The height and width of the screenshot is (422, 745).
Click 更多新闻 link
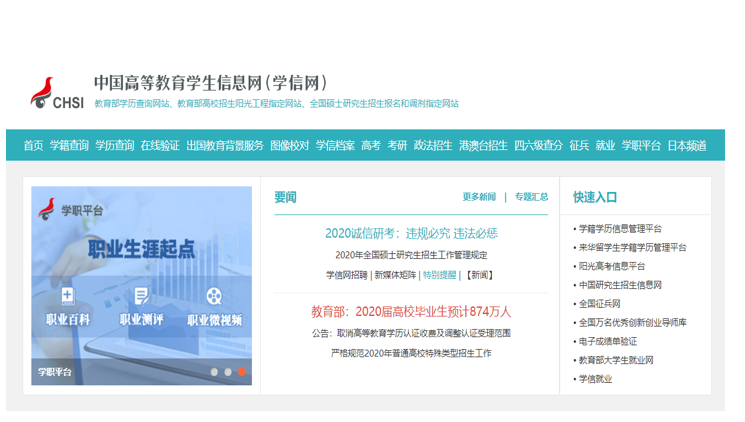pyautogui.click(x=479, y=197)
